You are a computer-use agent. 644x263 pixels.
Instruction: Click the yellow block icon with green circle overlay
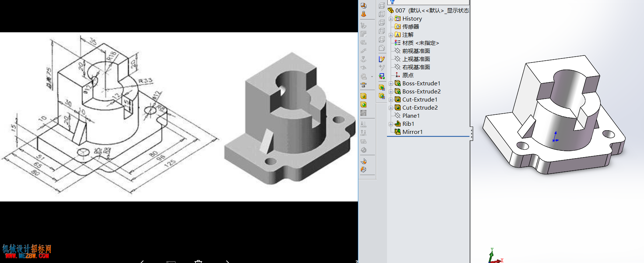tap(382, 88)
